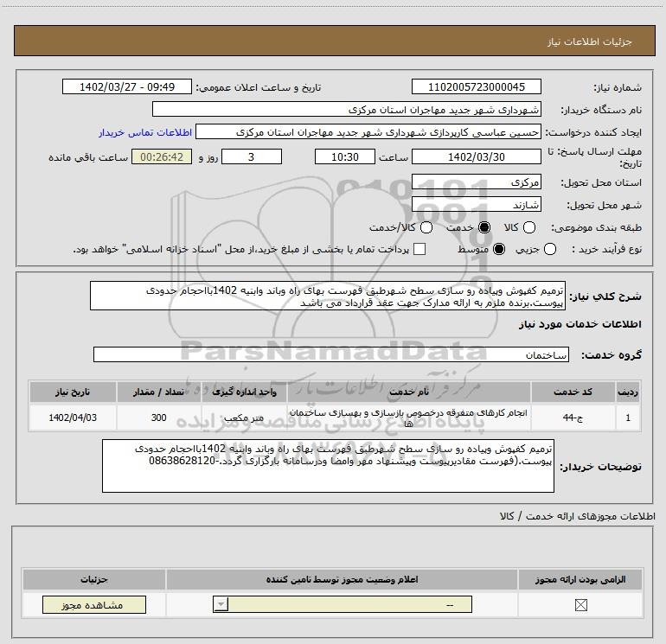Screen dimensions: 666x644
Task: Click the تعداد / مقدار column header
Action: coord(158,392)
